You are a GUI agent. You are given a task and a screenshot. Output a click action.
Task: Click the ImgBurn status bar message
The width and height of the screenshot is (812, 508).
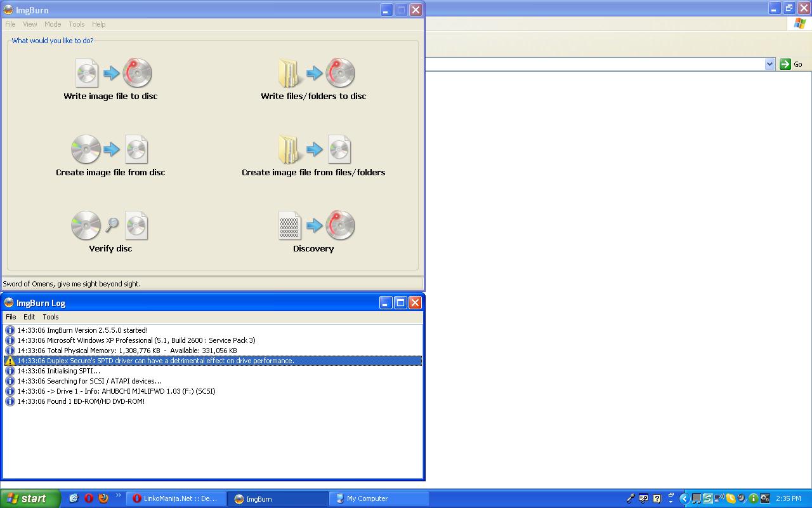click(x=72, y=284)
